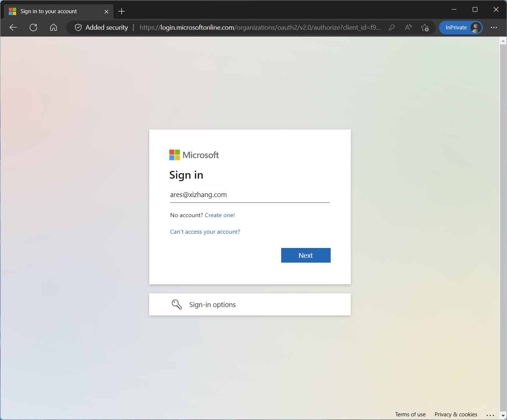Viewport: 507px width, 420px height.
Task: Open Privacy & cookies link
Action: (456, 414)
